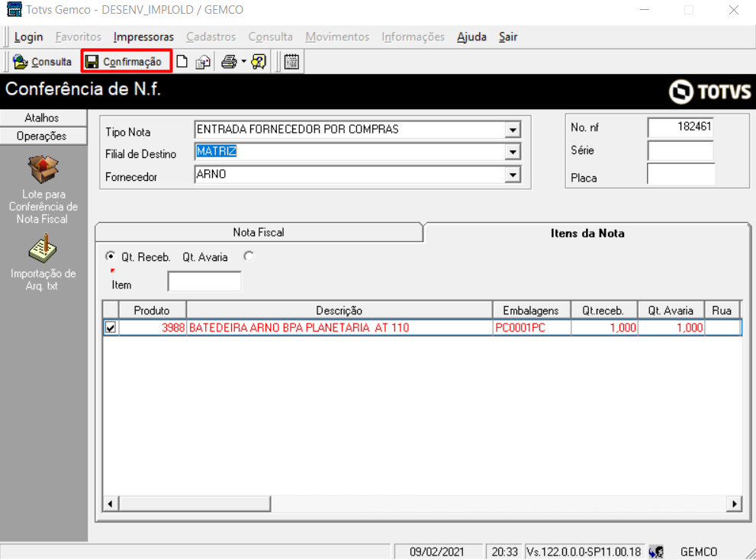Viewport: 756px width, 560px height.
Task: Click the Vs.122.0.0.0-SP11.00.18 version text
Action: [x=584, y=552]
